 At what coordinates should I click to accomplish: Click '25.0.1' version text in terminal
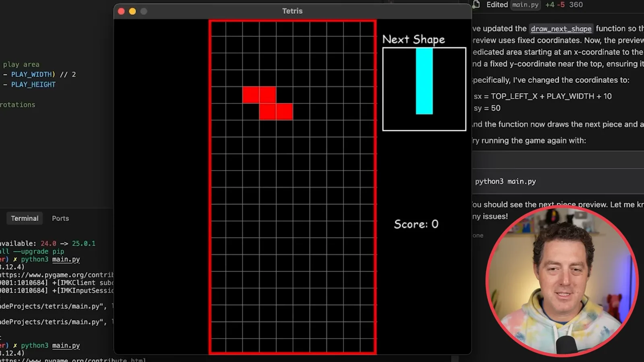tap(84, 243)
